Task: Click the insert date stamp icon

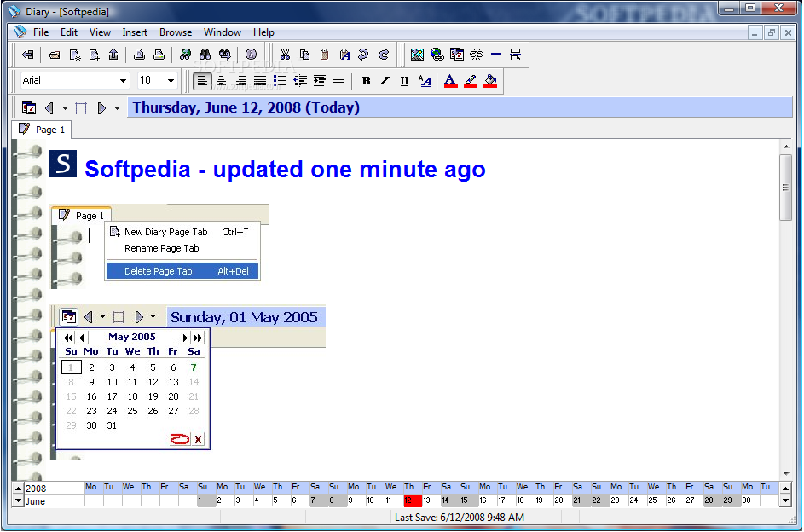Action: pyautogui.click(x=456, y=55)
